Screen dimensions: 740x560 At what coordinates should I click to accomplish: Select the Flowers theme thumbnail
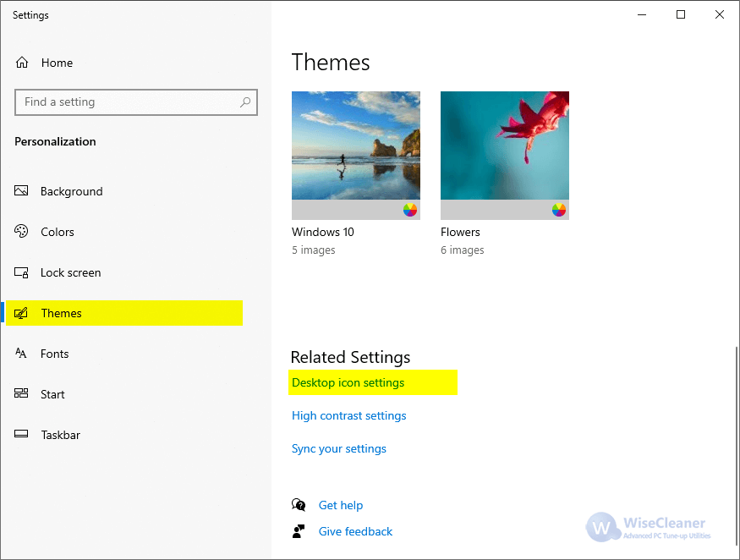pyautogui.click(x=505, y=156)
